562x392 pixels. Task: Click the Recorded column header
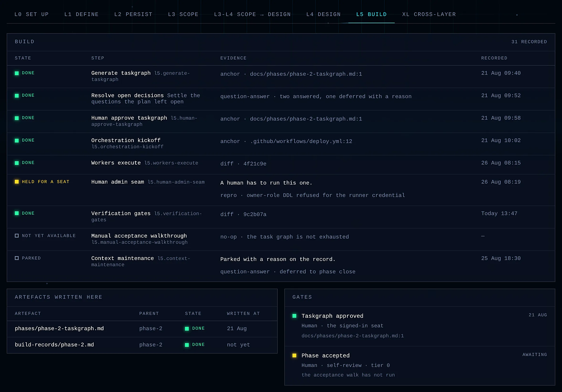click(494, 58)
